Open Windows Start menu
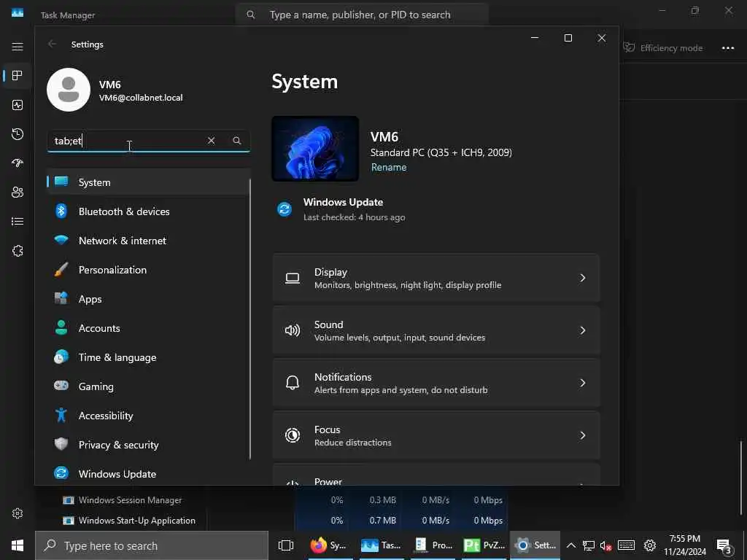 [18, 545]
